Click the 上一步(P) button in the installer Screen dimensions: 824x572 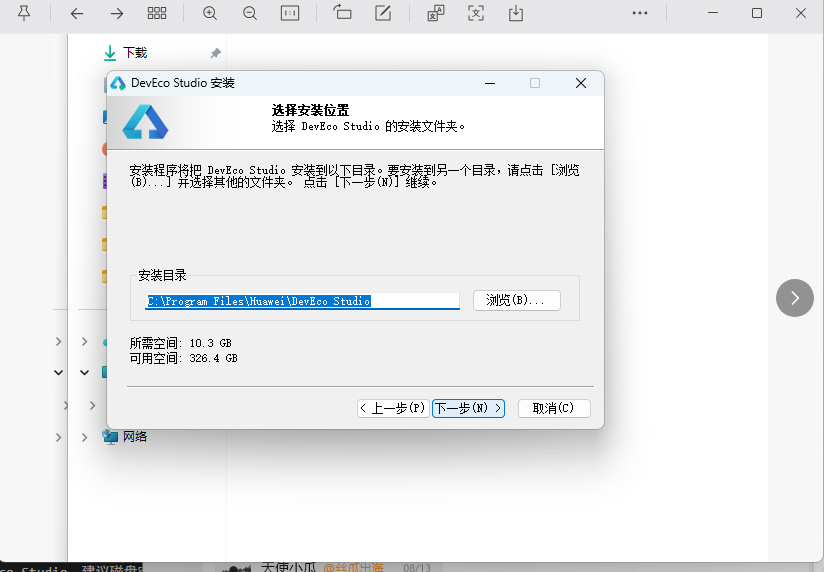(393, 408)
